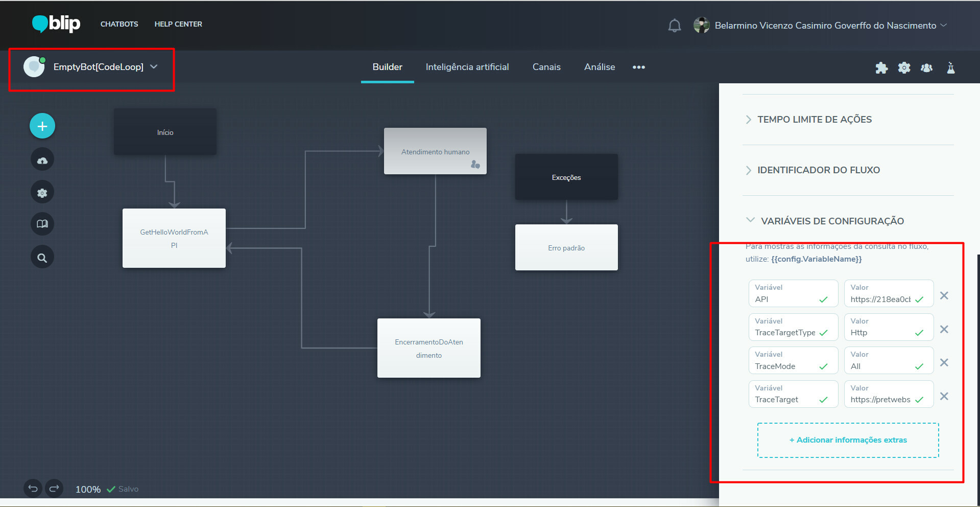Click the user profile avatar
The image size is (980, 507).
[x=702, y=25]
